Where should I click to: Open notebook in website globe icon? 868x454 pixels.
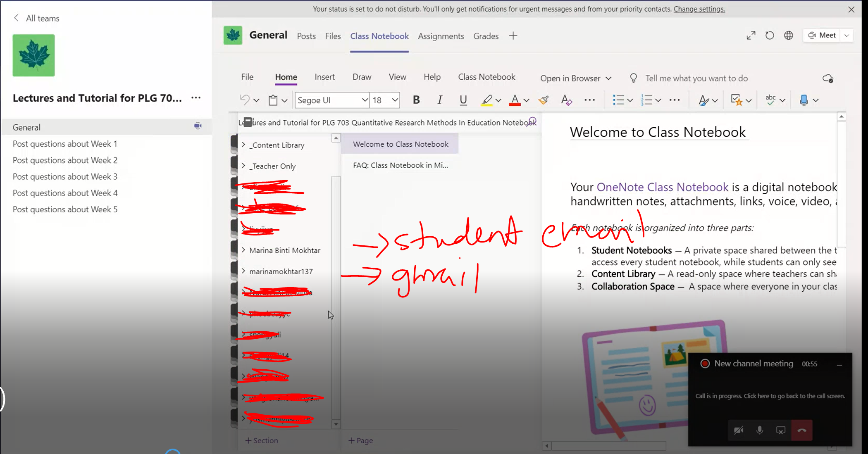point(789,36)
